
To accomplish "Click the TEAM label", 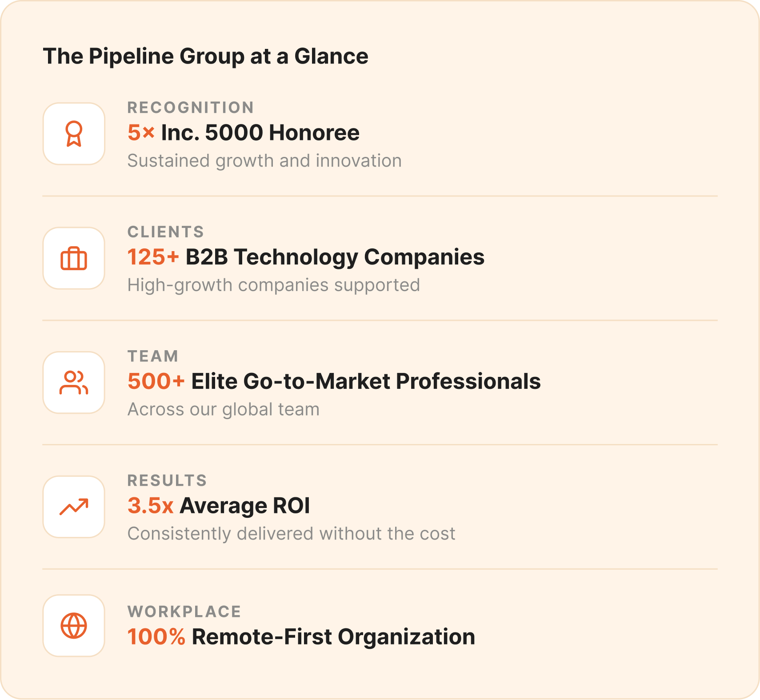I will tap(153, 356).
